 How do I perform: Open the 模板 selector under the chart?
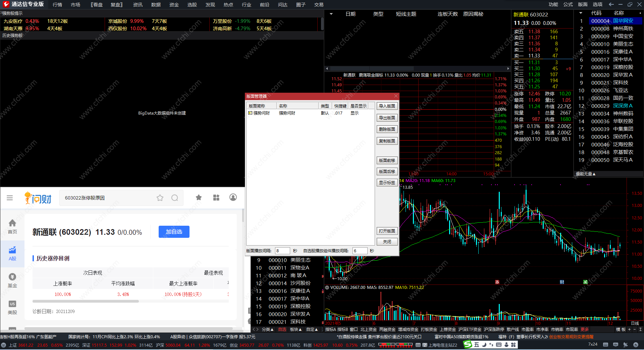621,330
